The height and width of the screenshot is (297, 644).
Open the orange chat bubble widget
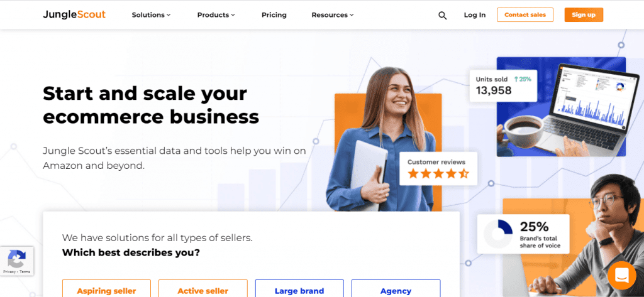(x=622, y=275)
